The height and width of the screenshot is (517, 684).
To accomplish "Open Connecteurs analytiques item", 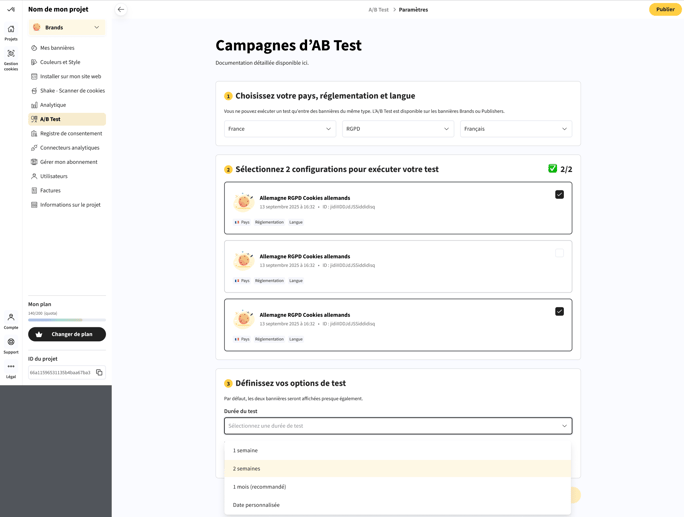I will click(x=67, y=148).
